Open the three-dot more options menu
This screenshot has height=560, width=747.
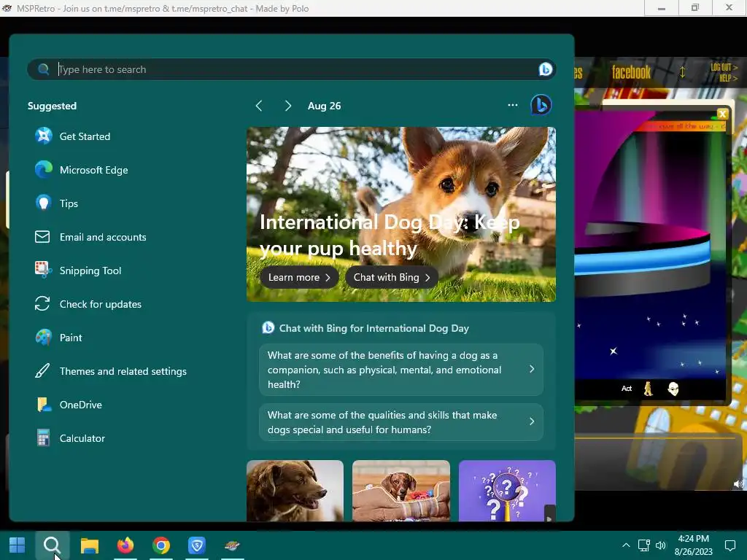pos(513,105)
